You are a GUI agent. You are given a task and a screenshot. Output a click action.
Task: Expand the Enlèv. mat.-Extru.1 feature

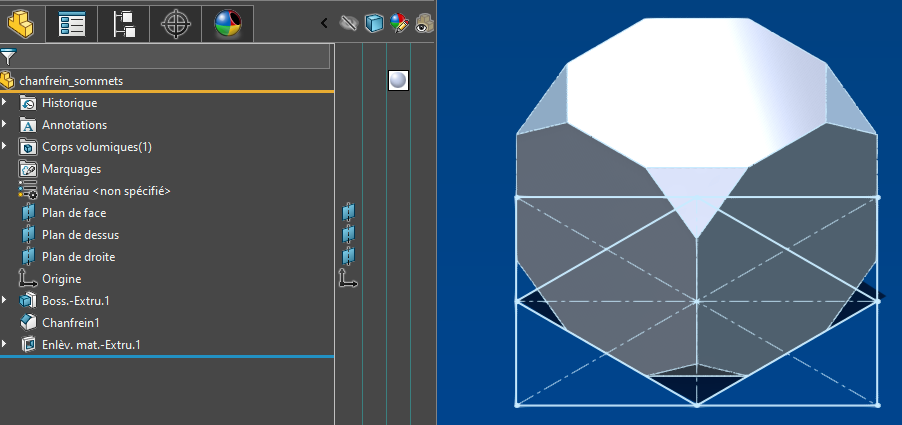[5, 344]
